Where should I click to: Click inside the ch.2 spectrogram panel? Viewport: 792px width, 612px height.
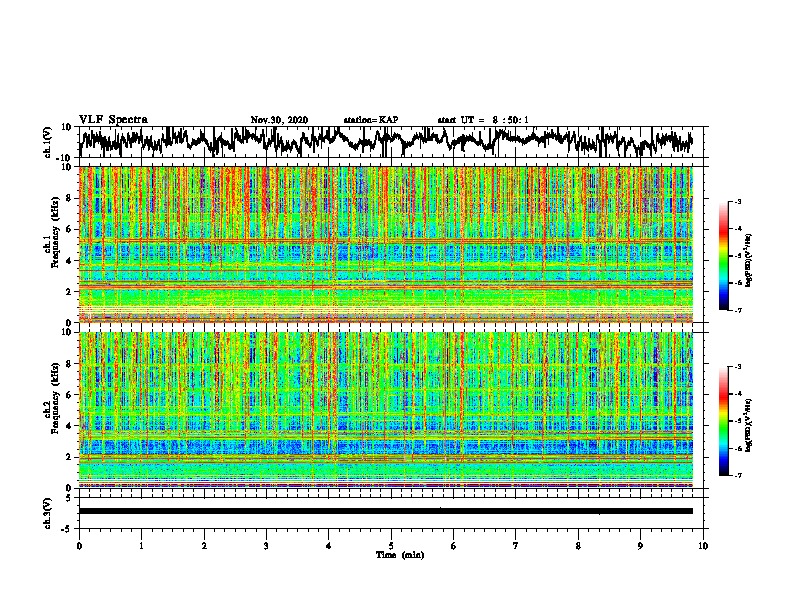point(386,410)
